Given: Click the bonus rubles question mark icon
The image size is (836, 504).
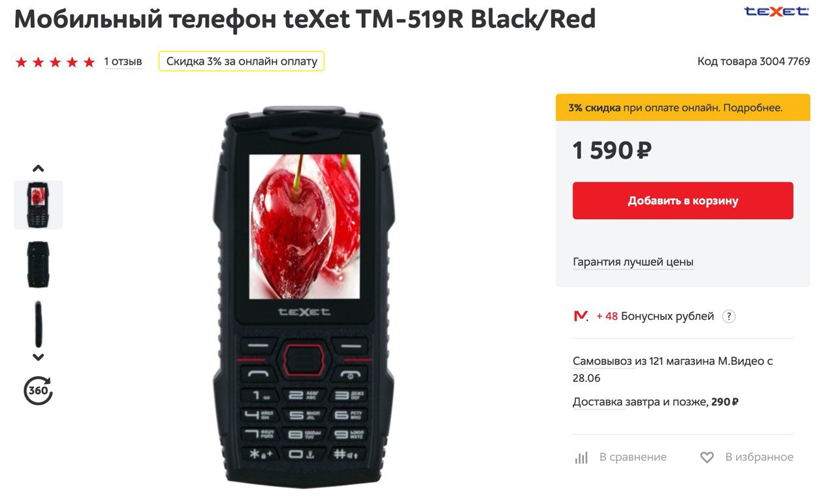Looking at the screenshot, I should click(x=729, y=317).
